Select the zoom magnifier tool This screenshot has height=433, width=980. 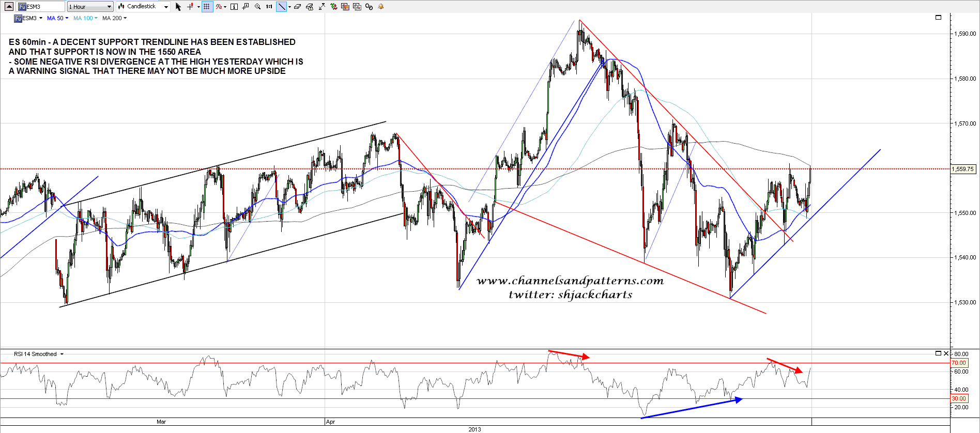click(x=257, y=7)
